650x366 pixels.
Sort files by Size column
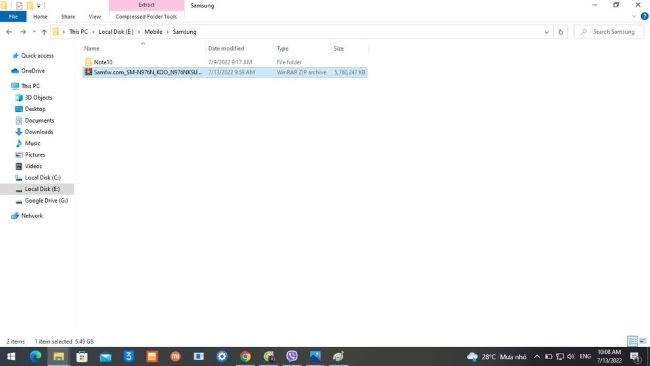click(x=349, y=48)
